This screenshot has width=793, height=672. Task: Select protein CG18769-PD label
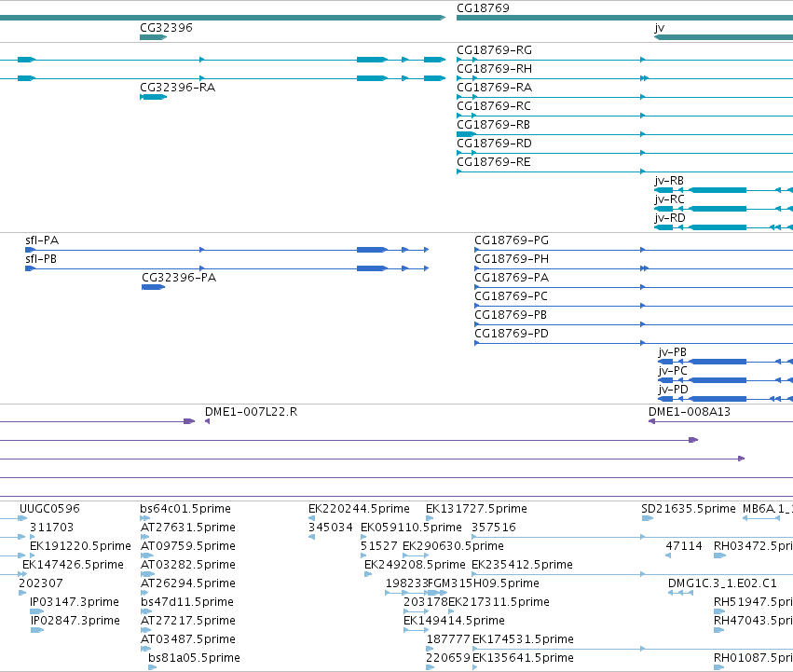512,334
